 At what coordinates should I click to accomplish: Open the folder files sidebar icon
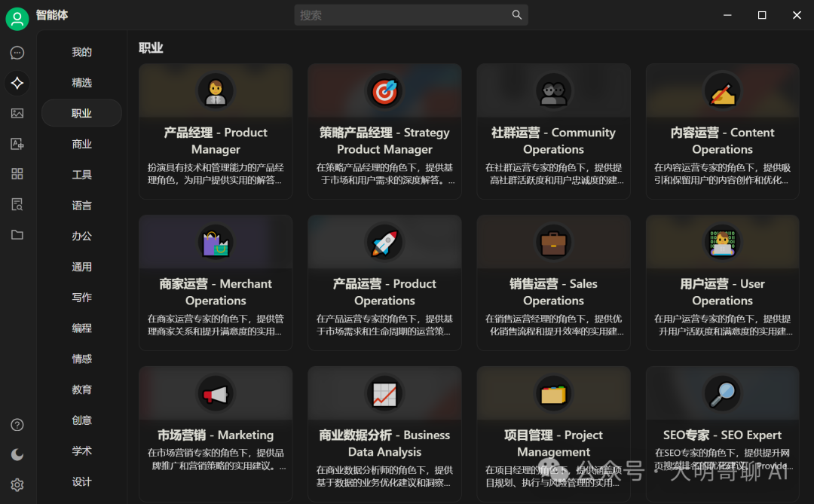(x=17, y=234)
